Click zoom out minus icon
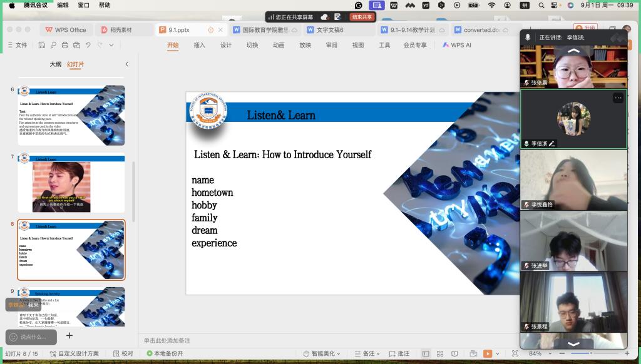 pyautogui.click(x=563, y=353)
